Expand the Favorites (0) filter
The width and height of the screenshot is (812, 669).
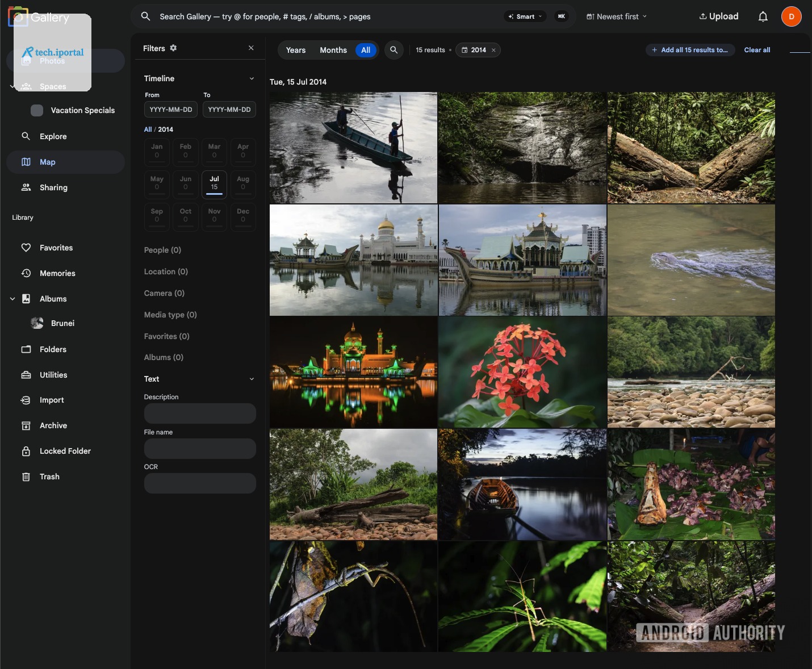click(x=167, y=336)
